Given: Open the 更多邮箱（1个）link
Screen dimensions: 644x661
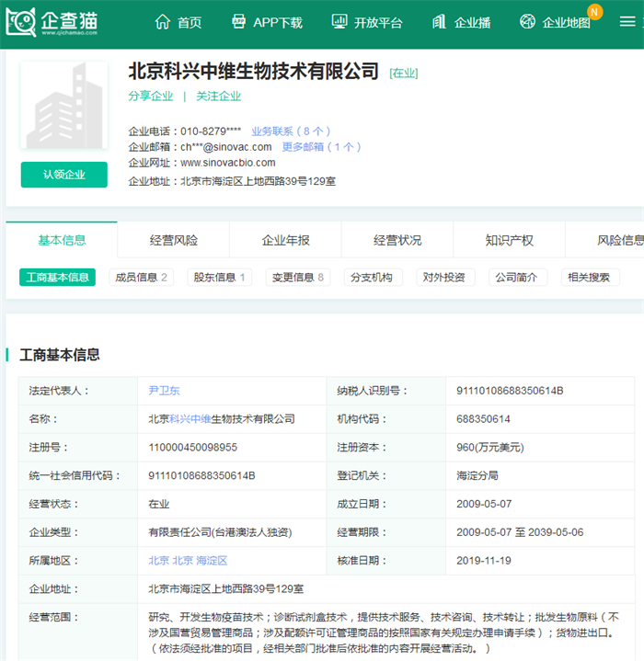Looking at the screenshot, I should point(321,147).
